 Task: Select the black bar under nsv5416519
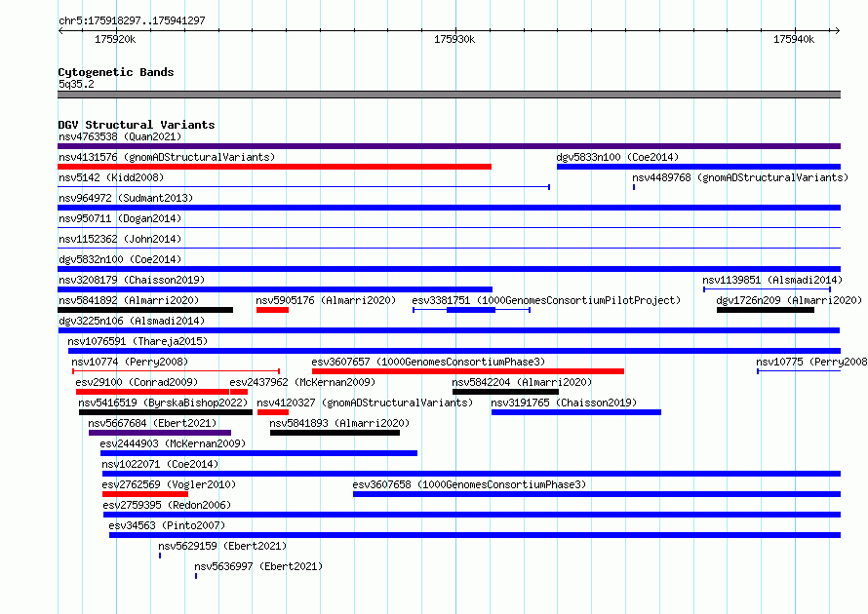(166, 412)
